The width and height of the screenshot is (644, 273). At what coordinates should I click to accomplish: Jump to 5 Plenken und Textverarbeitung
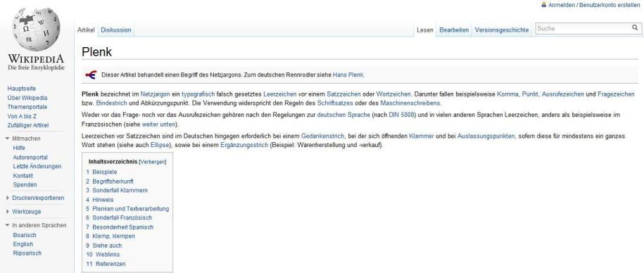click(127, 208)
